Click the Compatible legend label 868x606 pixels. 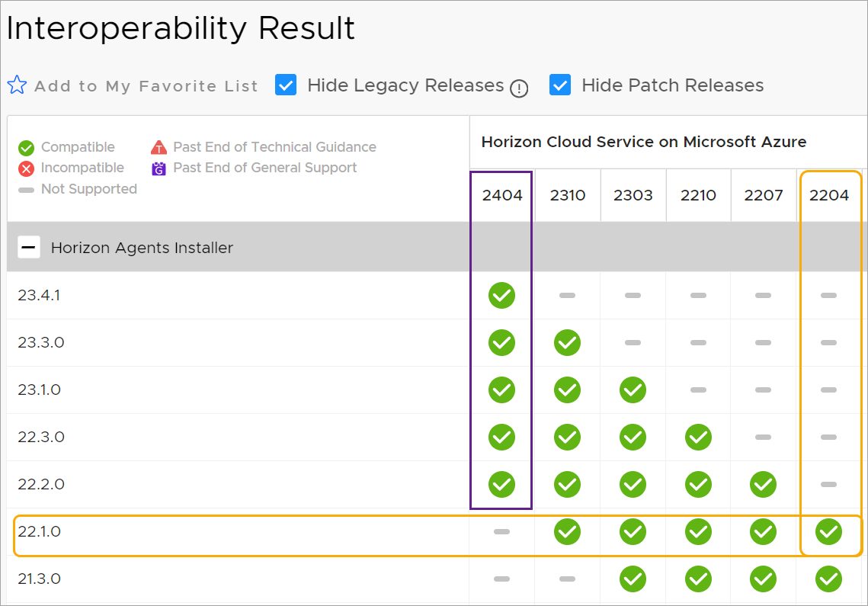[x=78, y=147]
